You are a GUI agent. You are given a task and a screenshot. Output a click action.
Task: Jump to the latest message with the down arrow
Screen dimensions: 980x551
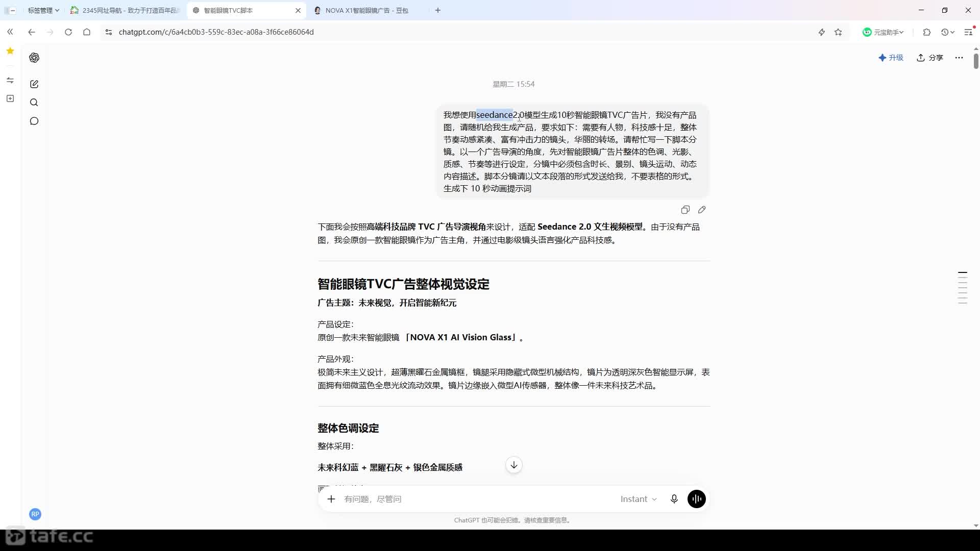[514, 465]
